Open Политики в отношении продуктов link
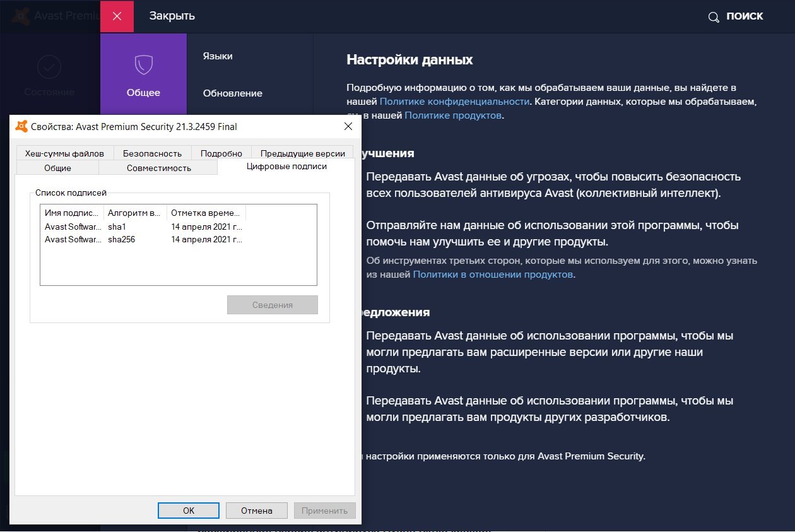This screenshot has width=795, height=532. [x=493, y=275]
